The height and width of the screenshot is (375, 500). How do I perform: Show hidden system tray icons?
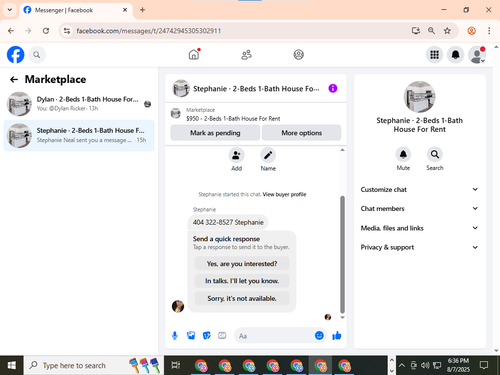(x=402, y=365)
